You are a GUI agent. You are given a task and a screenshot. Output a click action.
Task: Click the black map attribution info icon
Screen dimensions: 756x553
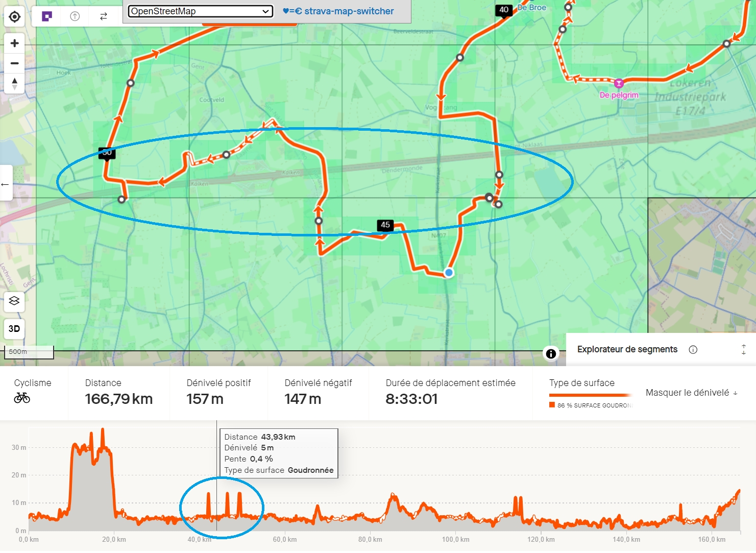tap(551, 353)
